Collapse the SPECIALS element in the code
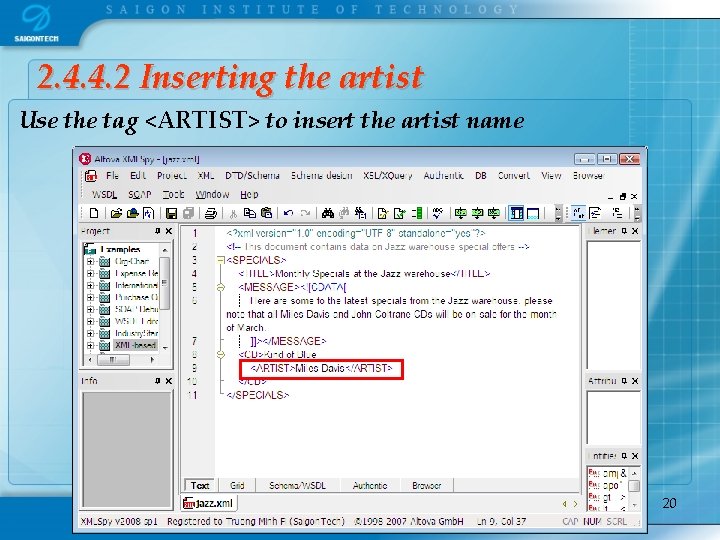 (220, 260)
